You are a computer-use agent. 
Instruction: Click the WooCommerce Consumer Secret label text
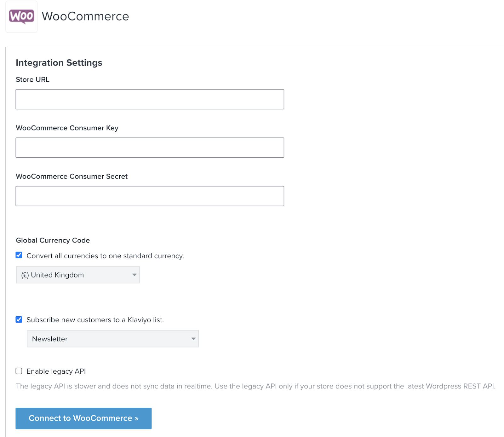72,176
